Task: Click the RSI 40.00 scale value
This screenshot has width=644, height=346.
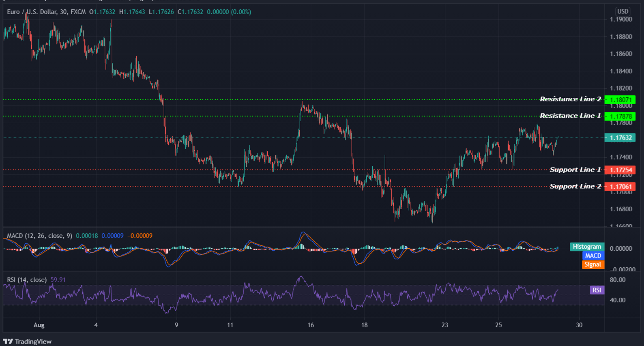Action: coord(618,300)
